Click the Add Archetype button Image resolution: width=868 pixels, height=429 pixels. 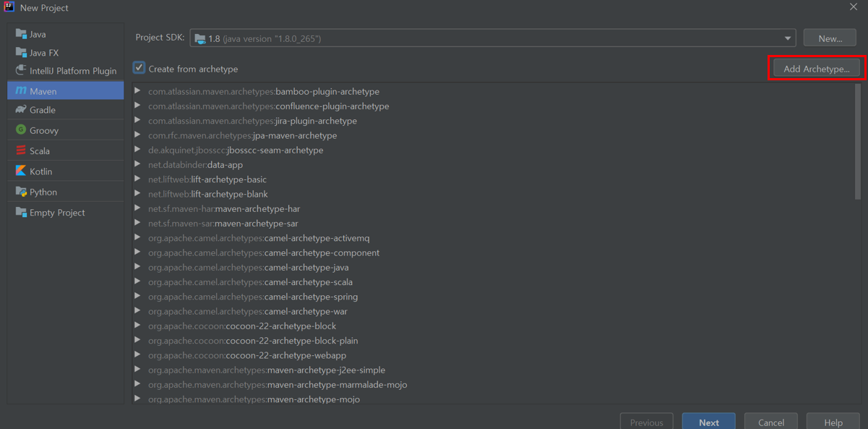coord(816,69)
